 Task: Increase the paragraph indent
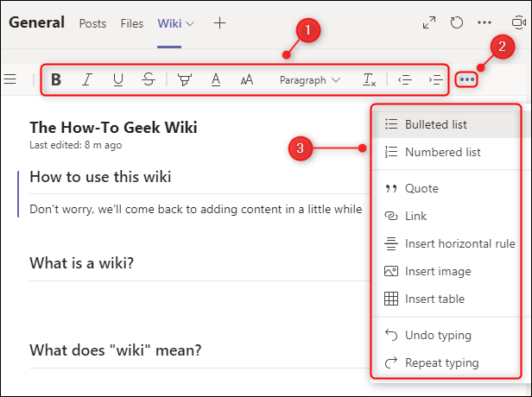(x=436, y=80)
